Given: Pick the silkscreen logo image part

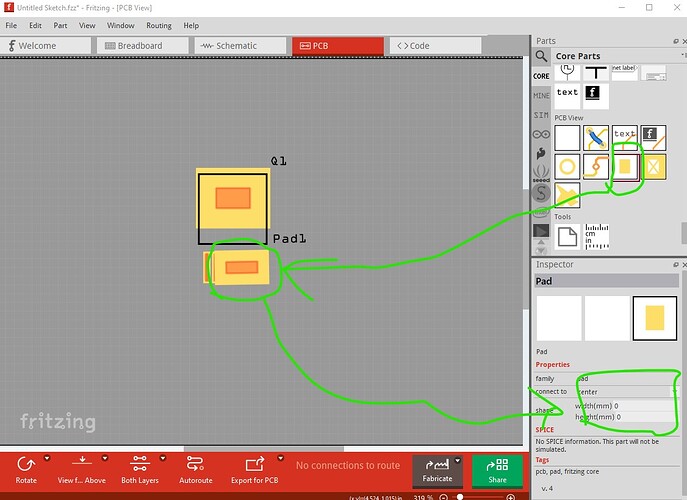Looking at the screenshot, I should coord(654,138).
